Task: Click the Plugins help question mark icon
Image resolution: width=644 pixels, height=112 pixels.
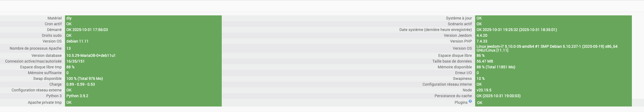Action: pos(470,101)
